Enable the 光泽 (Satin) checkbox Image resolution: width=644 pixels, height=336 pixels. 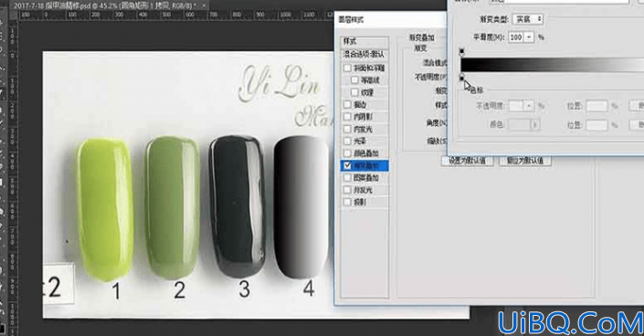(x=347, y=141)
